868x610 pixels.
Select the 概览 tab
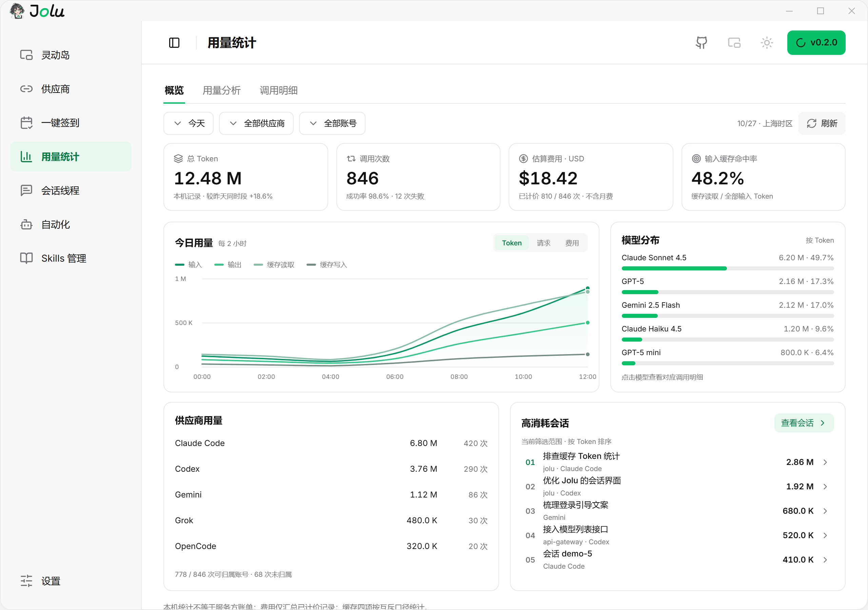pos(174,91)
